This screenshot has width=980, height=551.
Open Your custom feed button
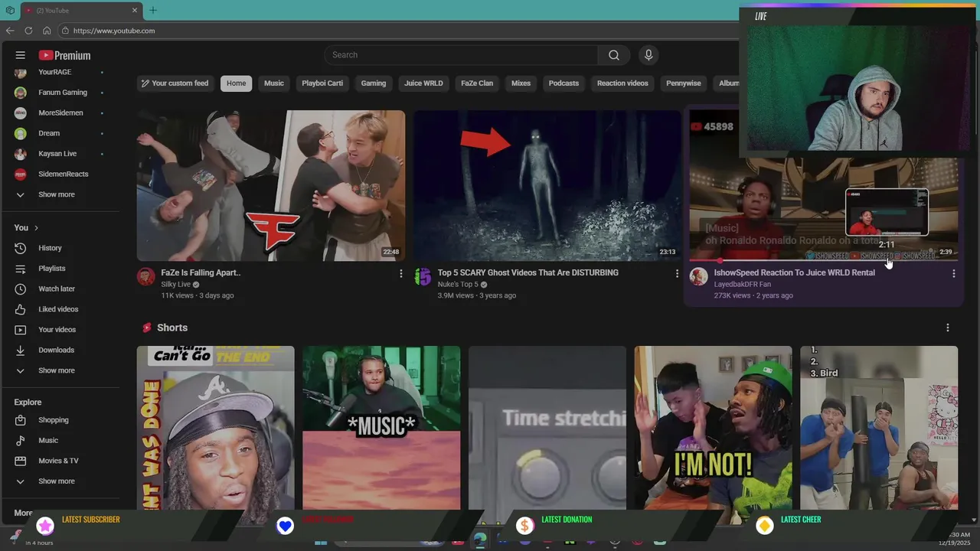175,83
